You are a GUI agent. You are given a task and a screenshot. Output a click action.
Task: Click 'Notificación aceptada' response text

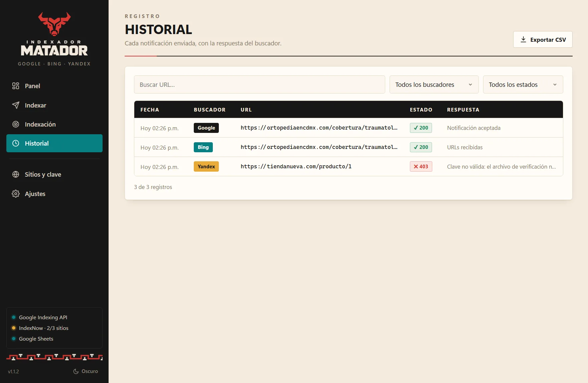474,128
